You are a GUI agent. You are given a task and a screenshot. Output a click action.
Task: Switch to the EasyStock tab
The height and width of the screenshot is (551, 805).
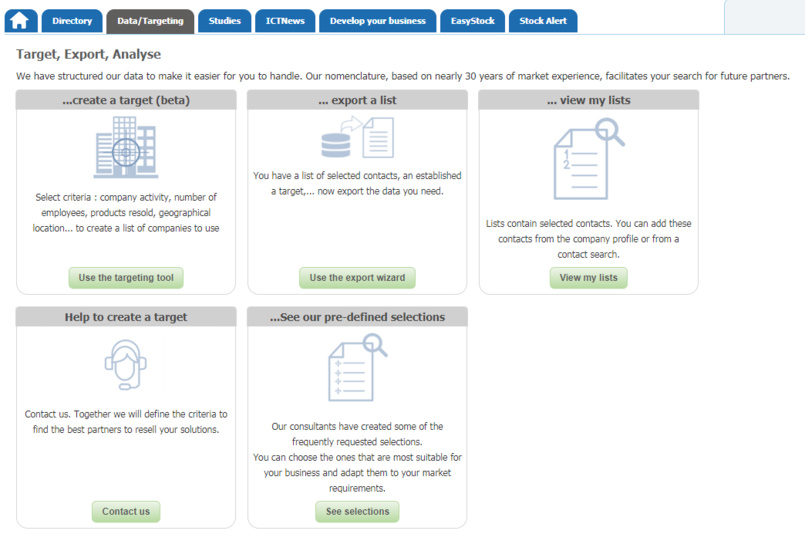(x=472, y=21)
